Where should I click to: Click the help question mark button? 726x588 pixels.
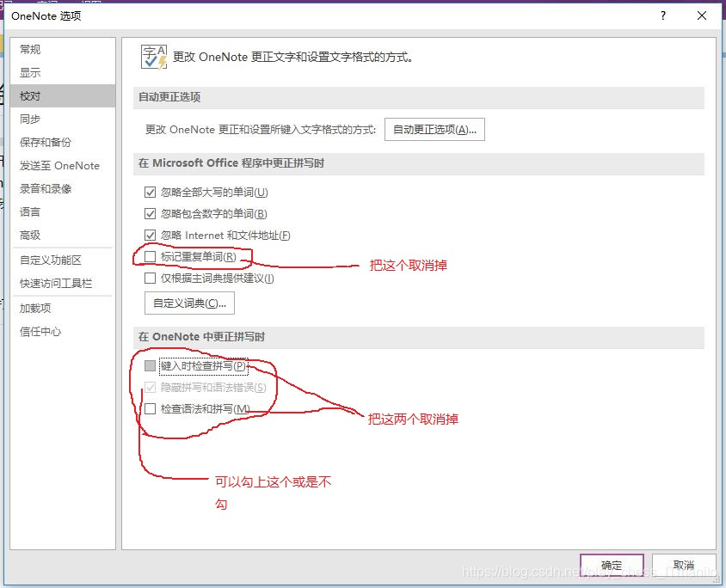point(663,15)
